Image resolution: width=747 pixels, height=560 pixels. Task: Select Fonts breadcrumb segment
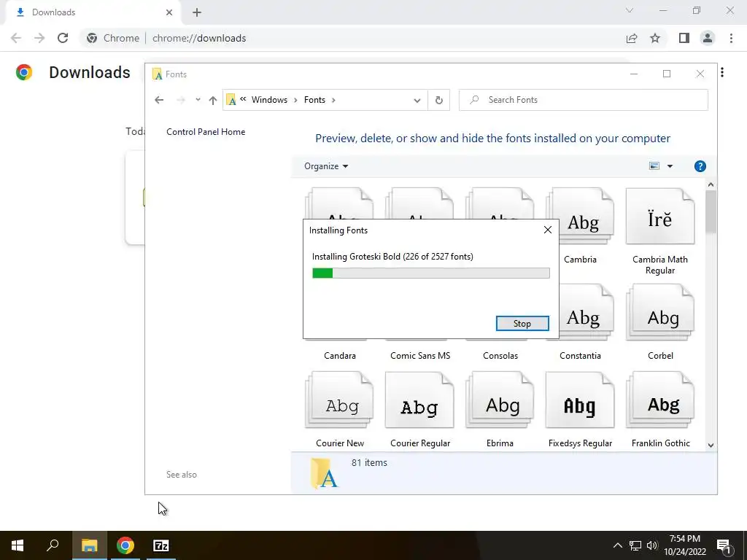(314, 100)
